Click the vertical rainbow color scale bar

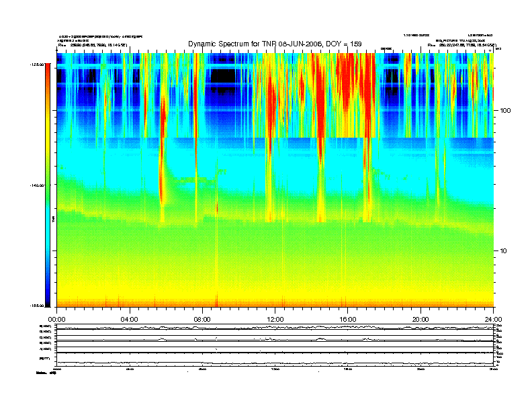(x=48, y=185)
